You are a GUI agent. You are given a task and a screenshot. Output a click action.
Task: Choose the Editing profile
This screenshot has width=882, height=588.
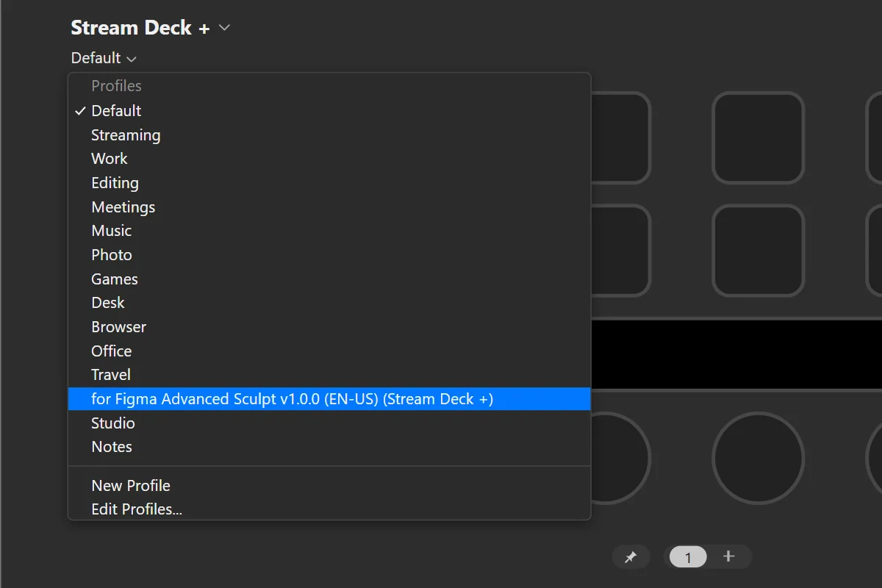click(329, 183)
